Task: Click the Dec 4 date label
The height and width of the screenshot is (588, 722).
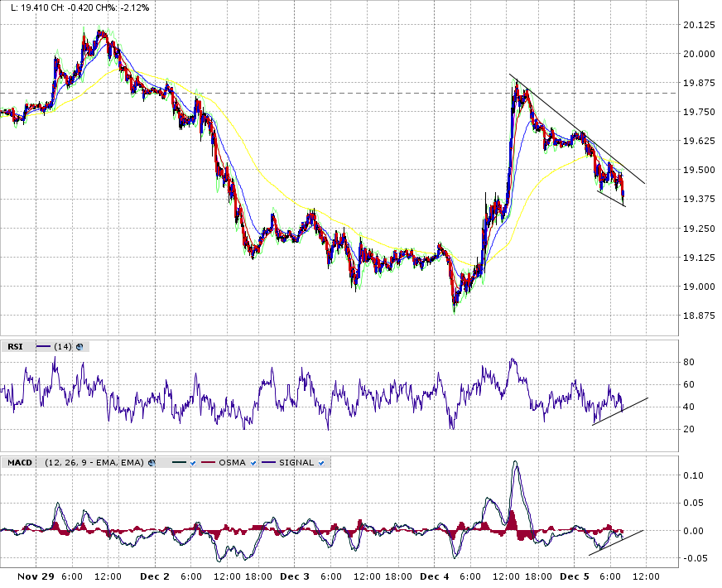Action: click(434, 576)
